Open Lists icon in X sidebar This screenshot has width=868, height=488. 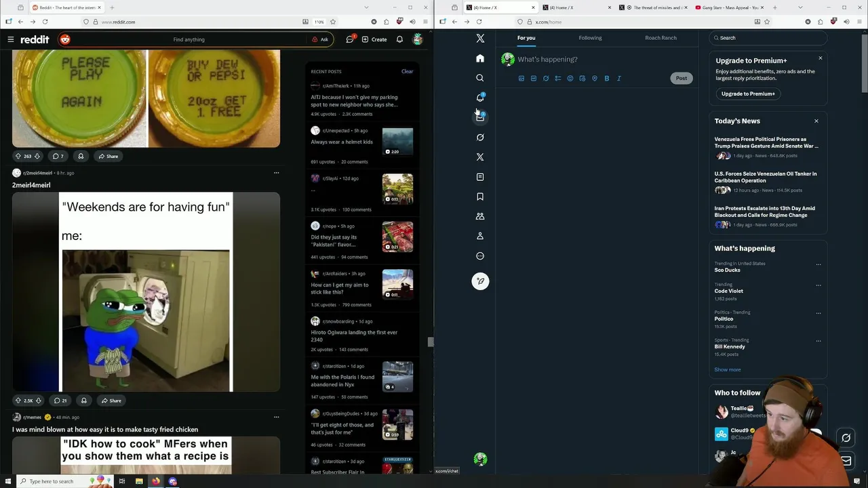pos(480,177)
